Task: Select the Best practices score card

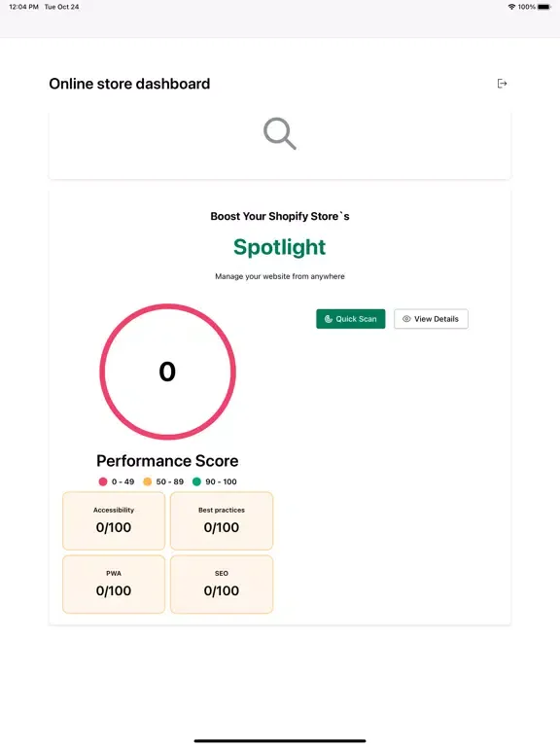Action: (222, 520)
